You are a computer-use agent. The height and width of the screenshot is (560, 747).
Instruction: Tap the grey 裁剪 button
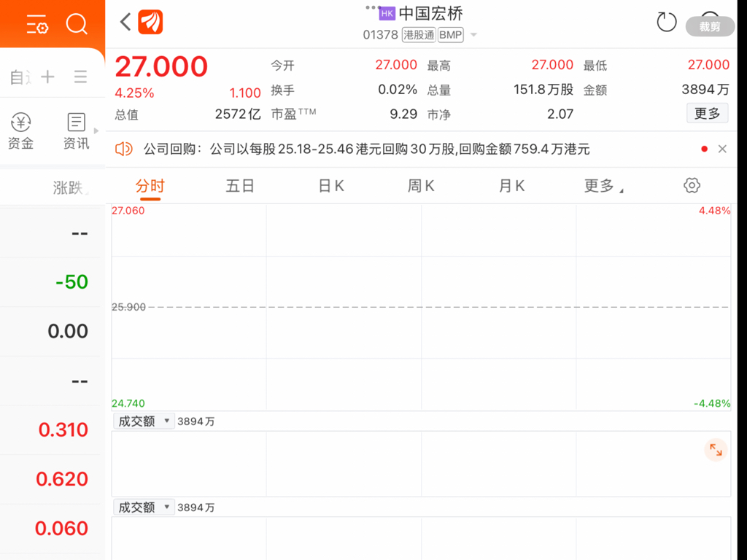click(x=710, y=27)
